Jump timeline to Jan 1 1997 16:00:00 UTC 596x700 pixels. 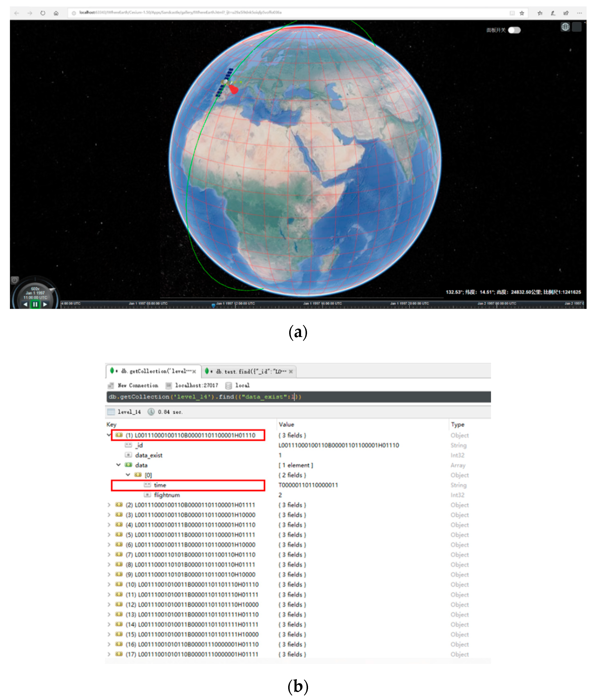click(322, 304)
